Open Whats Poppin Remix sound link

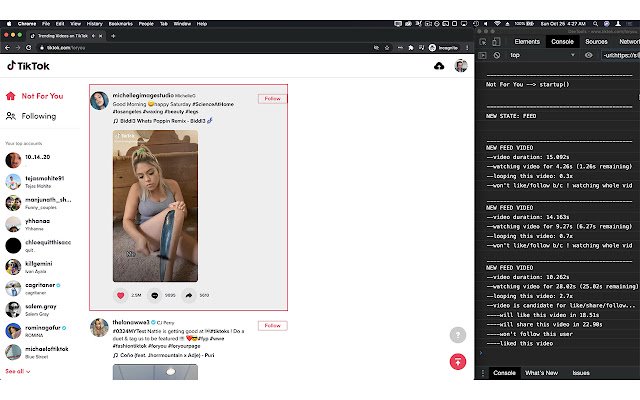(x=163, y=121)
